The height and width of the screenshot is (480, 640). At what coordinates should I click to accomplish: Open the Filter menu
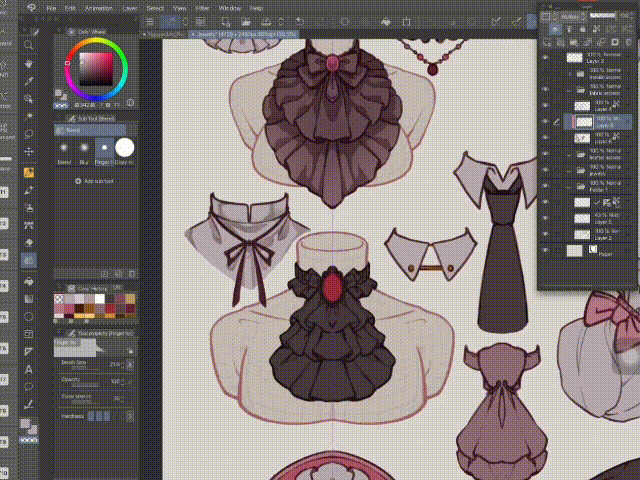(x=203, y=7)
